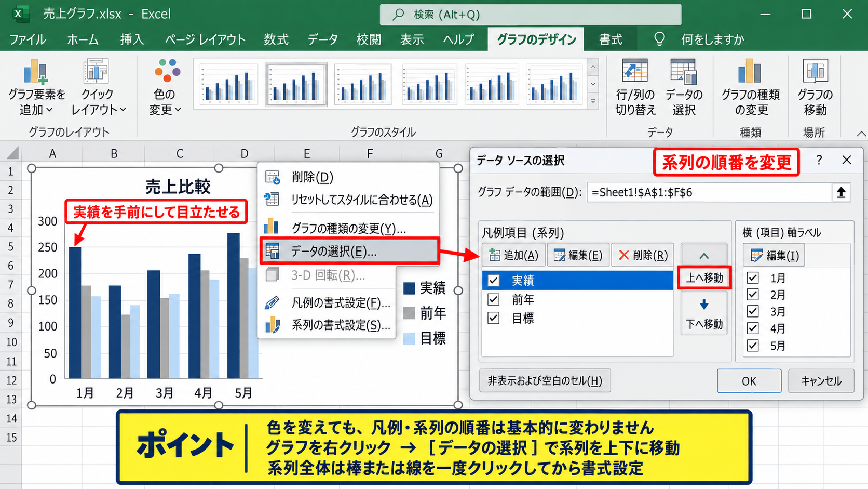This screenshot has height=489, width=868.
Task: Collapse the ribbon with the chevron
Action: pyautogui.click(x=861, y=134)
